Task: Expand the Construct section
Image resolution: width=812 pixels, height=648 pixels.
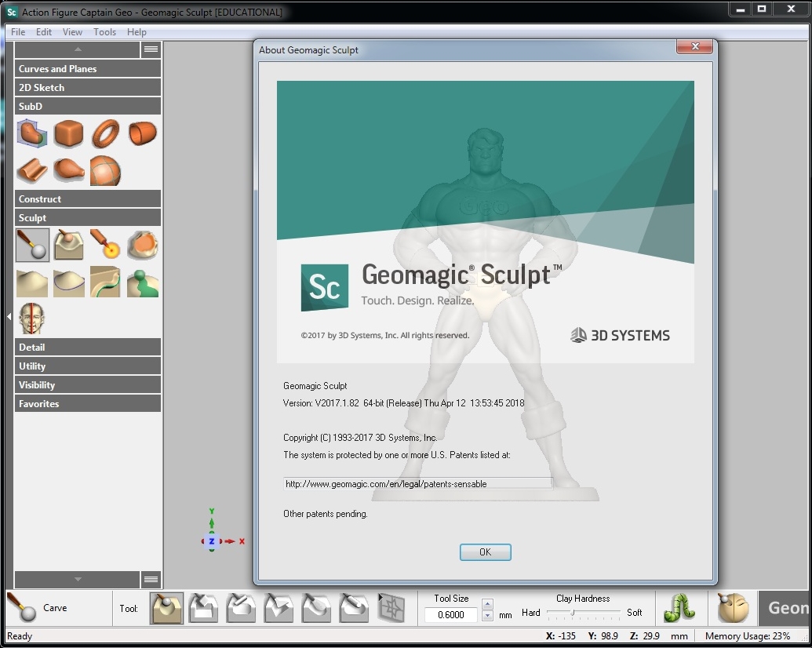Action: coord(88,199)
